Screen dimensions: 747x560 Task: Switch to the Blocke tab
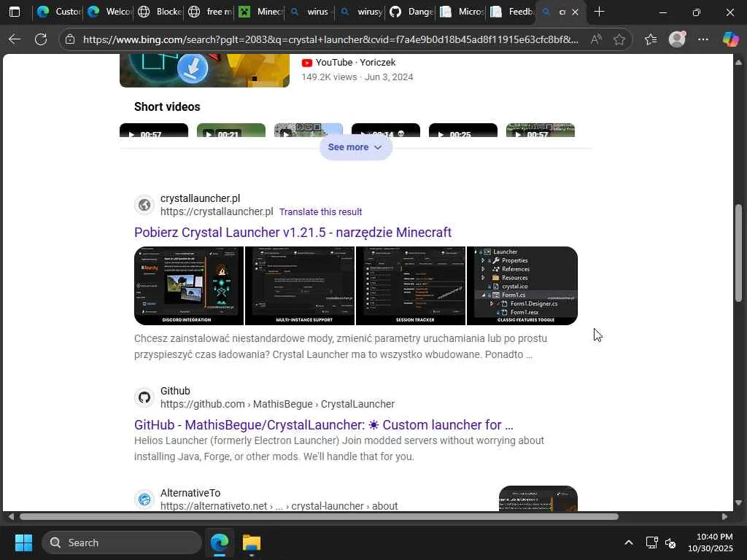pyautogui.click(x=159, y=12)
